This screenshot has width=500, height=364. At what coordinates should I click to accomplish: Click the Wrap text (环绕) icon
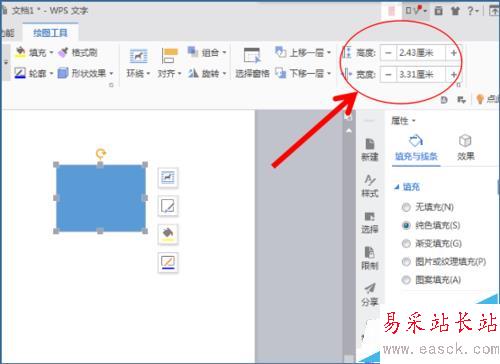point(138,56)
